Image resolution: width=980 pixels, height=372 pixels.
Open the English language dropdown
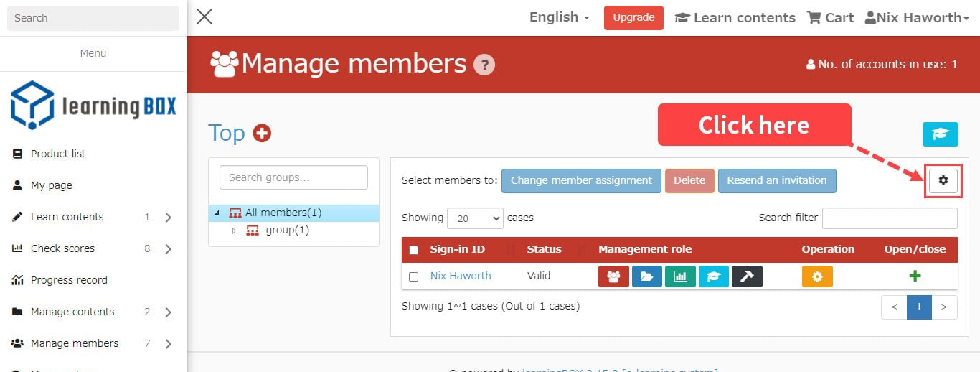(x=560, y=18)
